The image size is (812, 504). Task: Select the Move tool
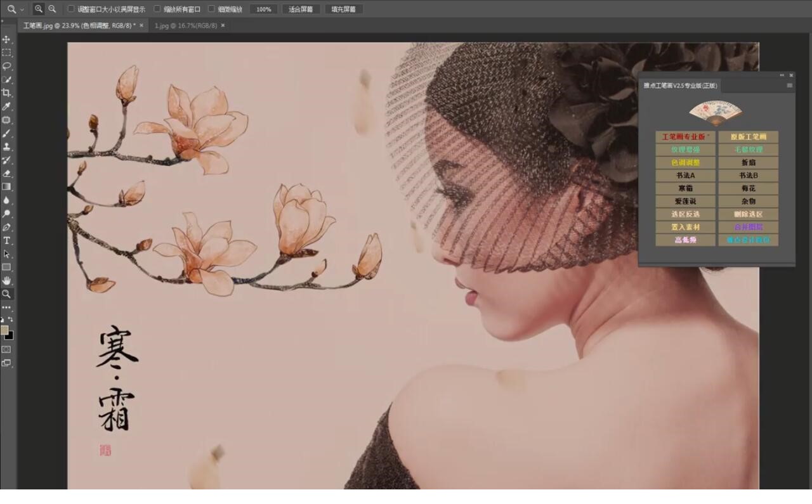tap(6, 39)
